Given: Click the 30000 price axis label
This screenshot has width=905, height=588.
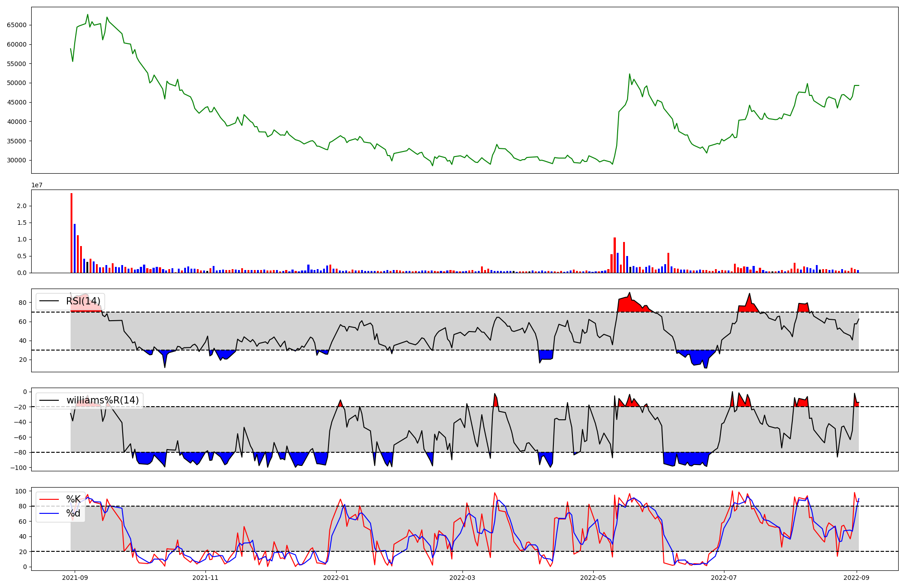Looking at the screenshot, I should click(x=16, y=160).
